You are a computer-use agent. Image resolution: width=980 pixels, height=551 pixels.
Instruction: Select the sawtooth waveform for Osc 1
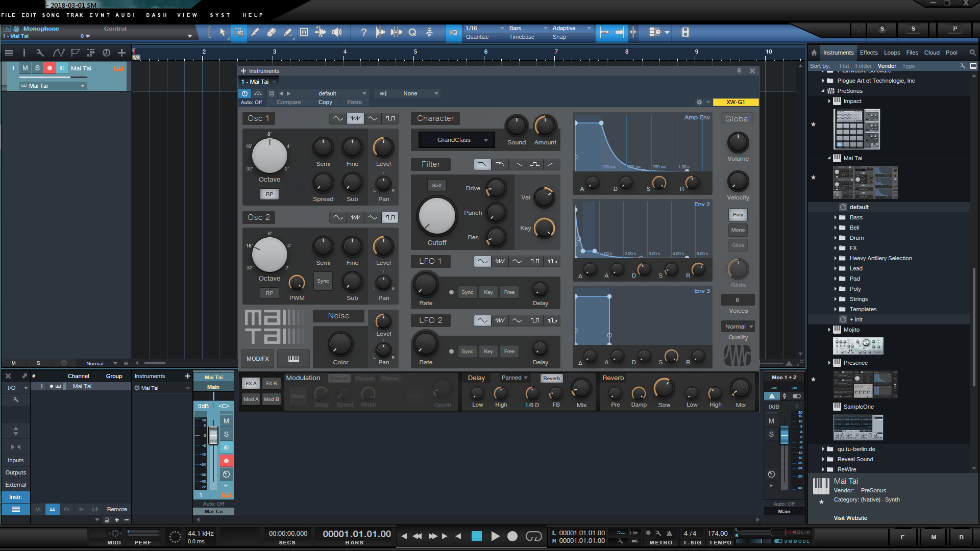(355, 118)
